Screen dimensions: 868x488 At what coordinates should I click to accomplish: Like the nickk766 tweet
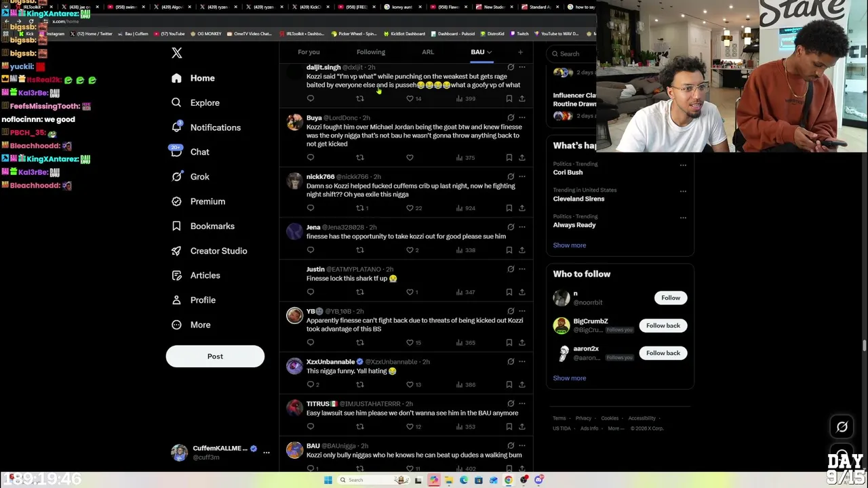(410, 208)
